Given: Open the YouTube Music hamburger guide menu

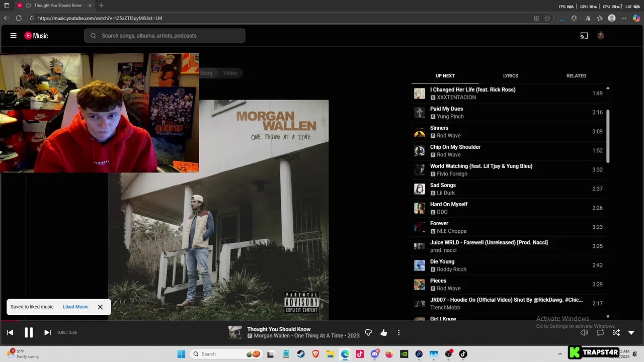Looking at the screenshot, I should click(x=14, y=36).
